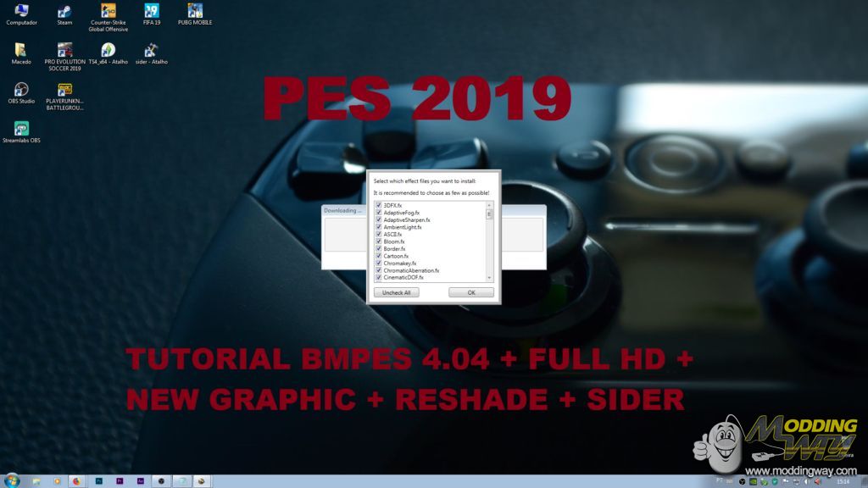Open the Steam desktop shortcut
Image resolution: width=868 pixels, height=488 pixels.
64,12
